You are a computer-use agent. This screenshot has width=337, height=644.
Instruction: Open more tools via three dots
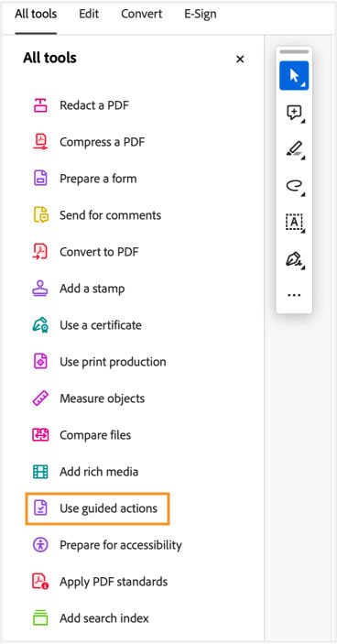[294, 295]
